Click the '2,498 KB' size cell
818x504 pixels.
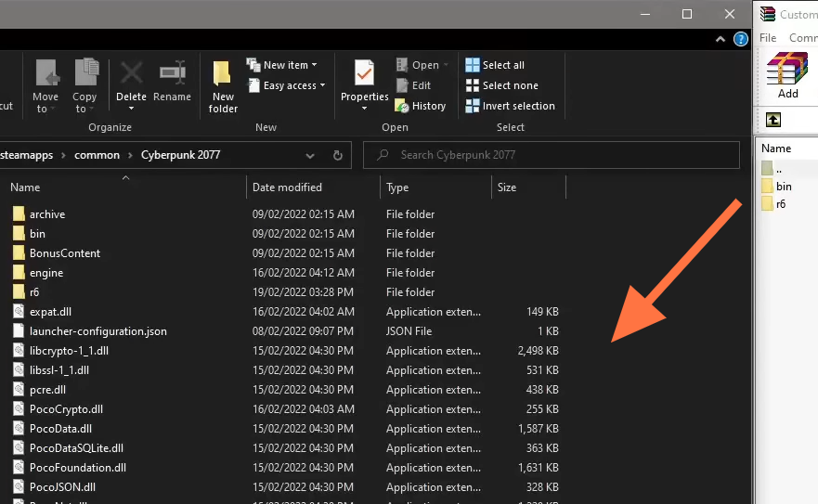pos(538,351)
